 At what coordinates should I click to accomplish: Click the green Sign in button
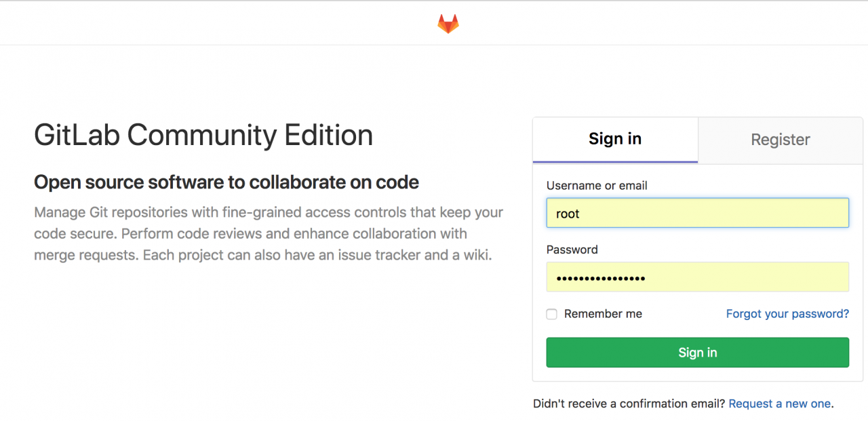click(x=697, y=353)
